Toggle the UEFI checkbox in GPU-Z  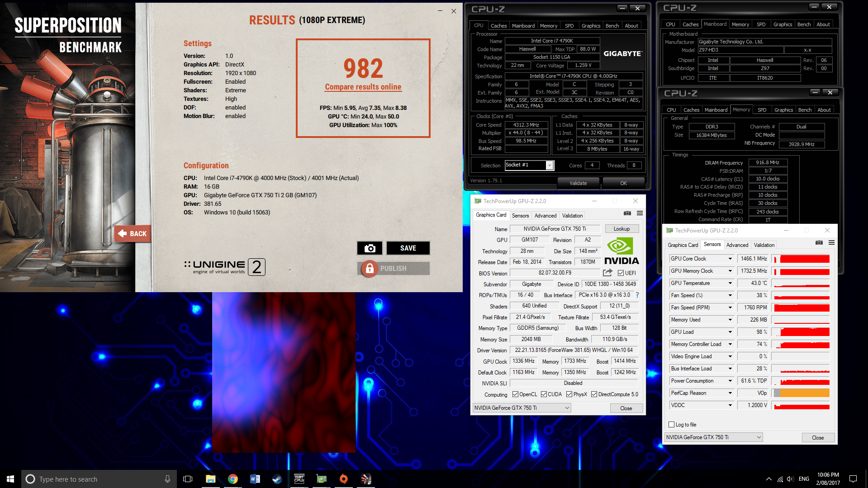621,273
